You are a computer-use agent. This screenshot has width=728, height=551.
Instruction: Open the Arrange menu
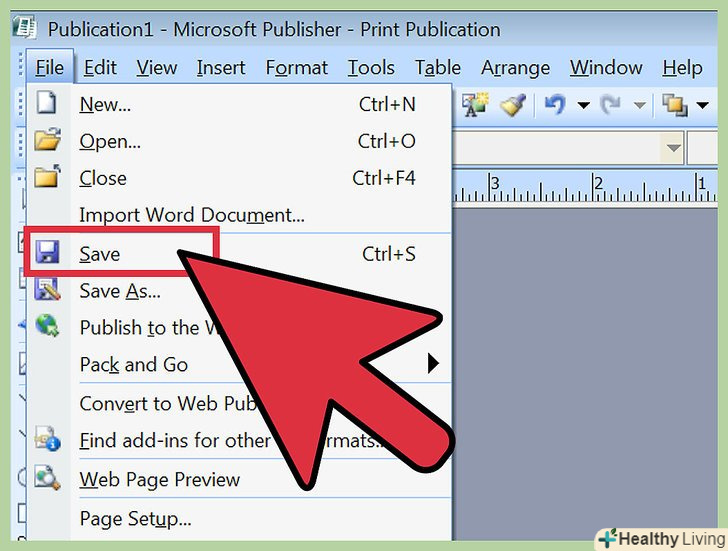[515, 68]
